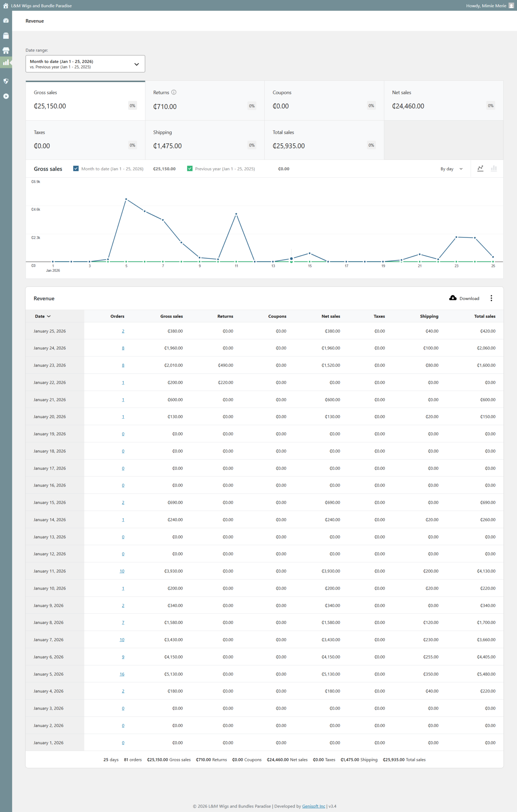Viewport: 517px width, 812px height.
Task: Select the bar chart analytics sidebar icon
Action: point(6,63)
